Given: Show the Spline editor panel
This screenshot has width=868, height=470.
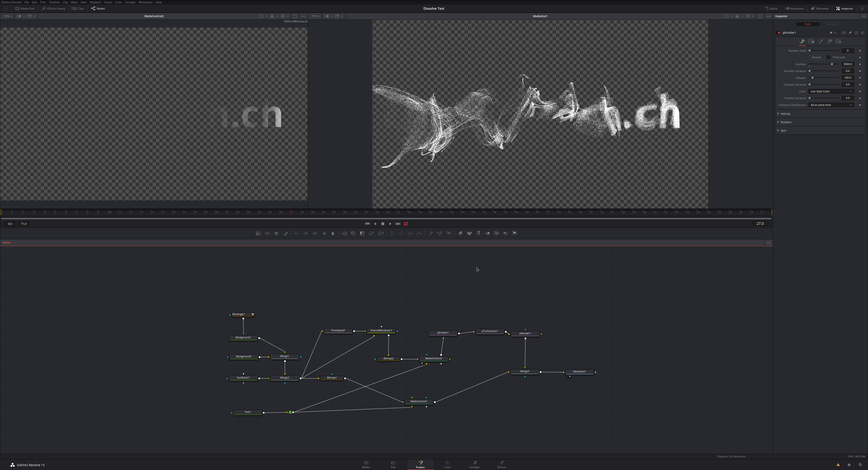Looking at the screenshot, I should 771,8.
